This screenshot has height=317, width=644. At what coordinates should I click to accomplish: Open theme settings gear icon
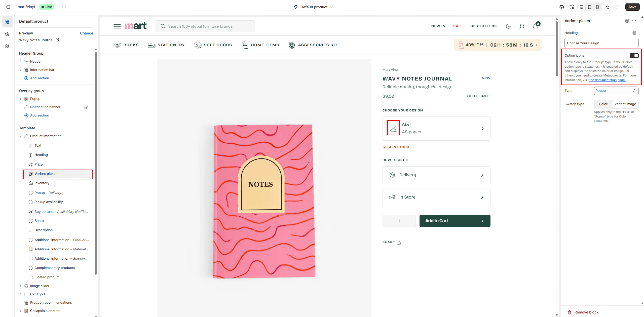coord(7,34)
